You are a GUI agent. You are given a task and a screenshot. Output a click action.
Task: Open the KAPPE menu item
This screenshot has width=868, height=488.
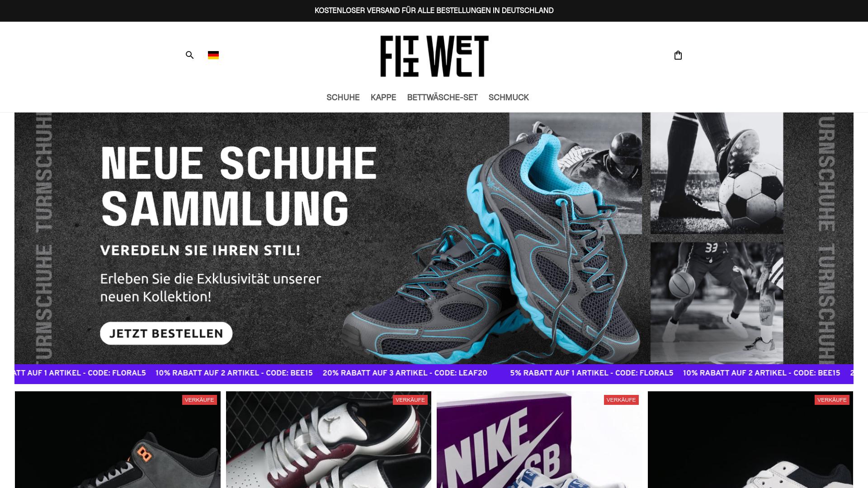tap(383, 98)
